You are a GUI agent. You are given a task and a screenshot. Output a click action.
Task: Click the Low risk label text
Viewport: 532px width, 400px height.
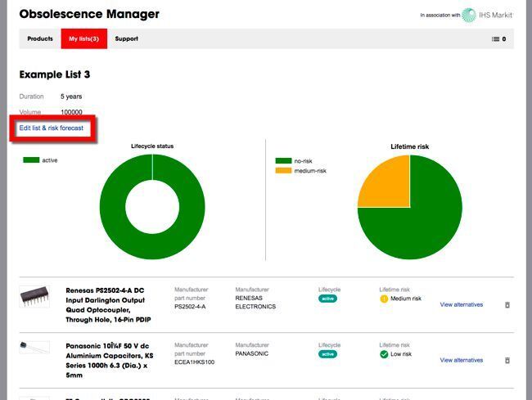coord(401,354)
